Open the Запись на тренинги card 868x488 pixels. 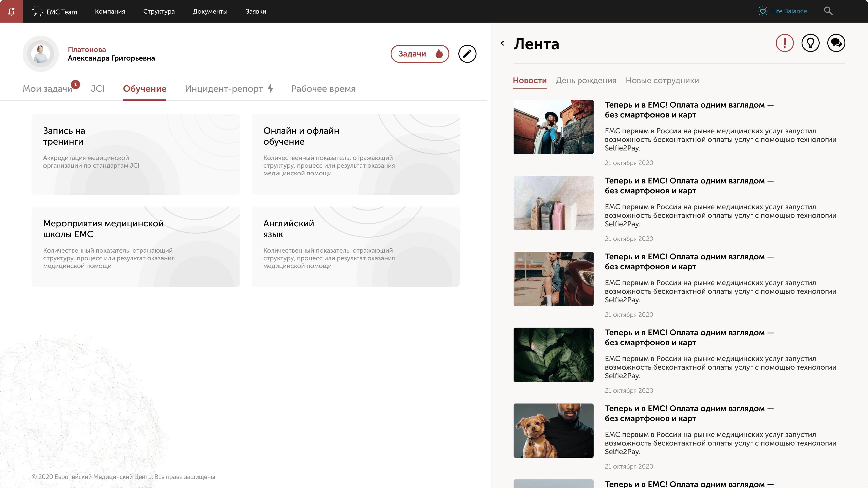(x=135, y=154)
